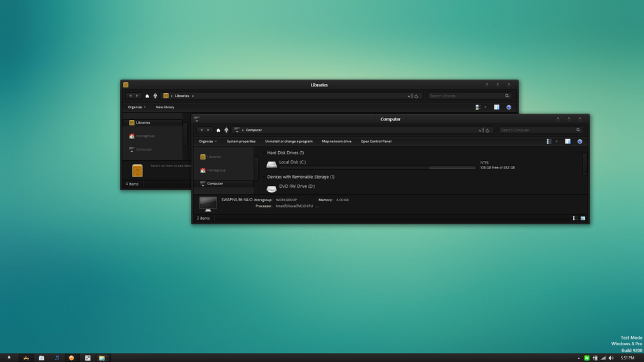The width and height of the screenshot is (644, 362).
Task: Open the music note app on taskbar
Action: pos(56,358)
